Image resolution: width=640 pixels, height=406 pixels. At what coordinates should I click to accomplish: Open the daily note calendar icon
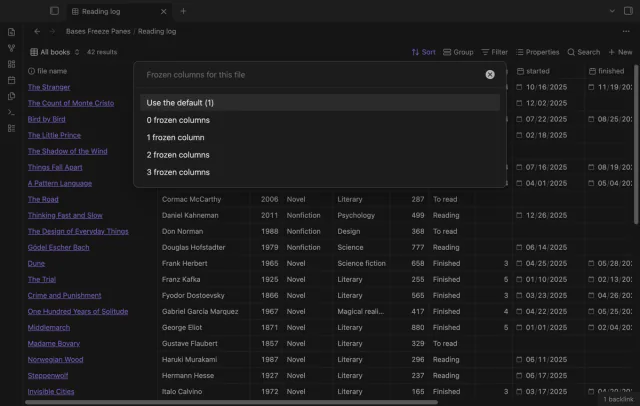pos(11,80)
